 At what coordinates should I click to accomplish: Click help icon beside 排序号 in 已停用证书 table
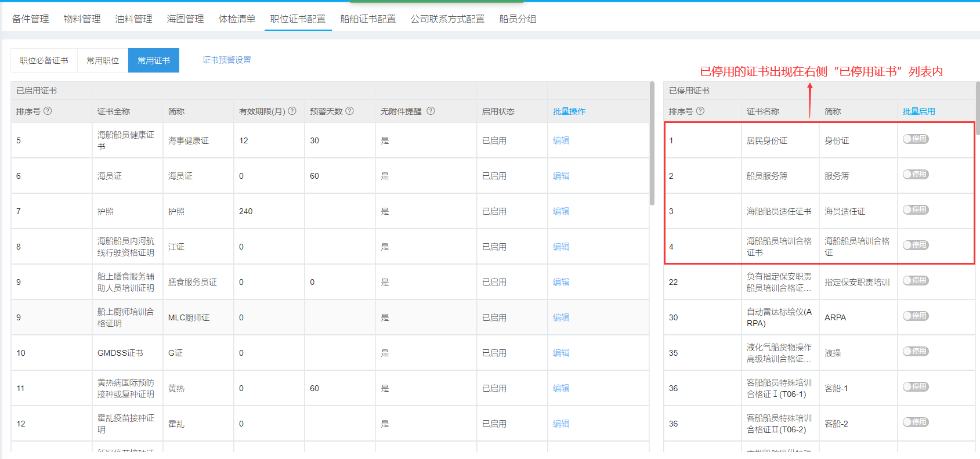pos(700,111)
